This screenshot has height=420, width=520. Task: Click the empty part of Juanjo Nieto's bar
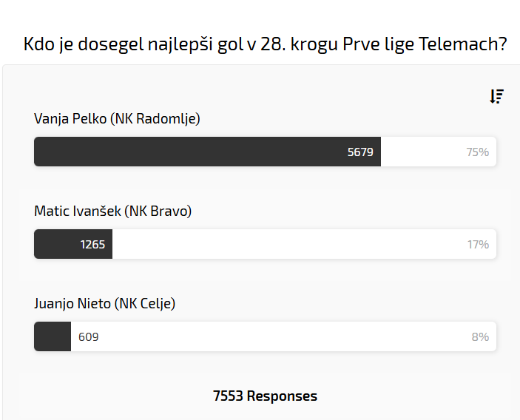pos(281,336)
